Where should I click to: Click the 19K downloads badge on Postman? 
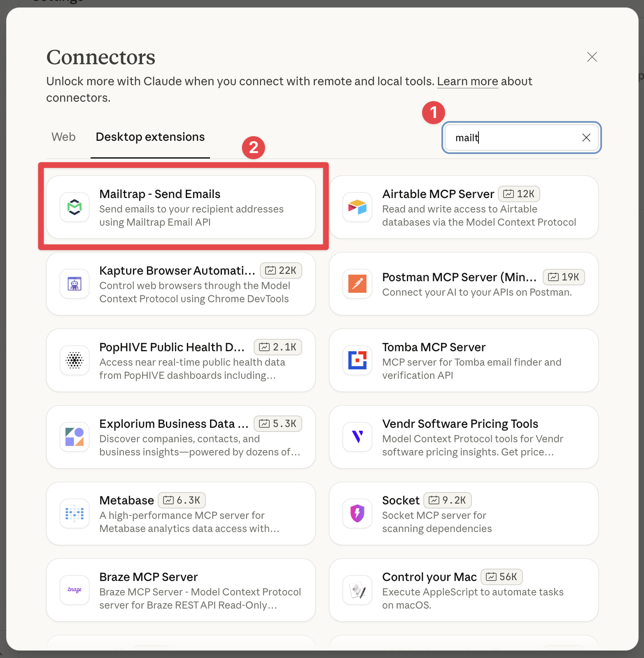click(564, 277)
